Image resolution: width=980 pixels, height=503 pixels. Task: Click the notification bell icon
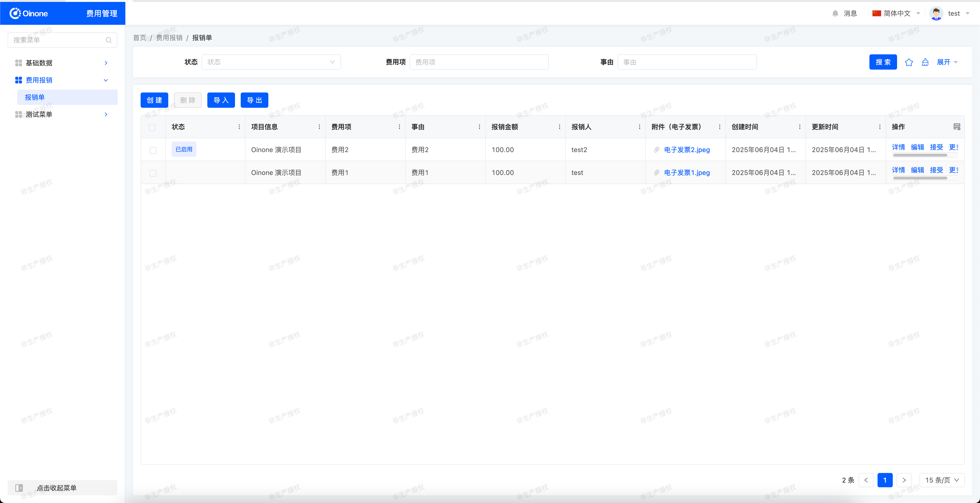click(x=835, y=13)
